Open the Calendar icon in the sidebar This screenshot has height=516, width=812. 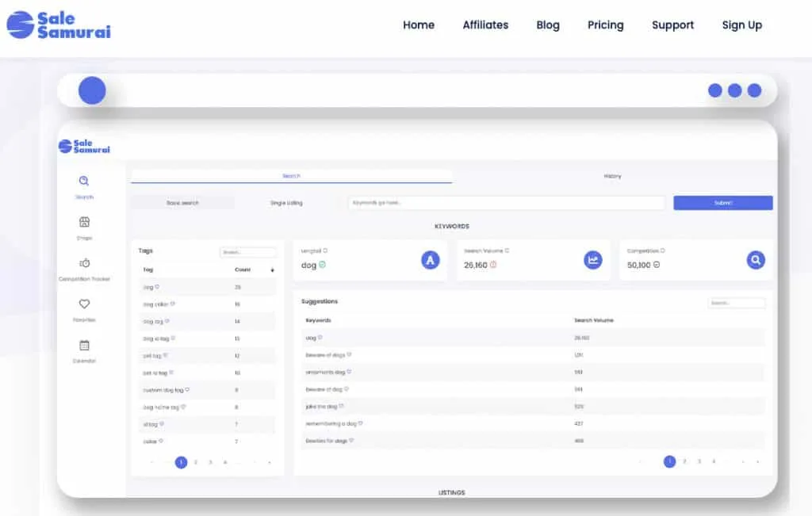pyautogui.click(x=84, y=346)
